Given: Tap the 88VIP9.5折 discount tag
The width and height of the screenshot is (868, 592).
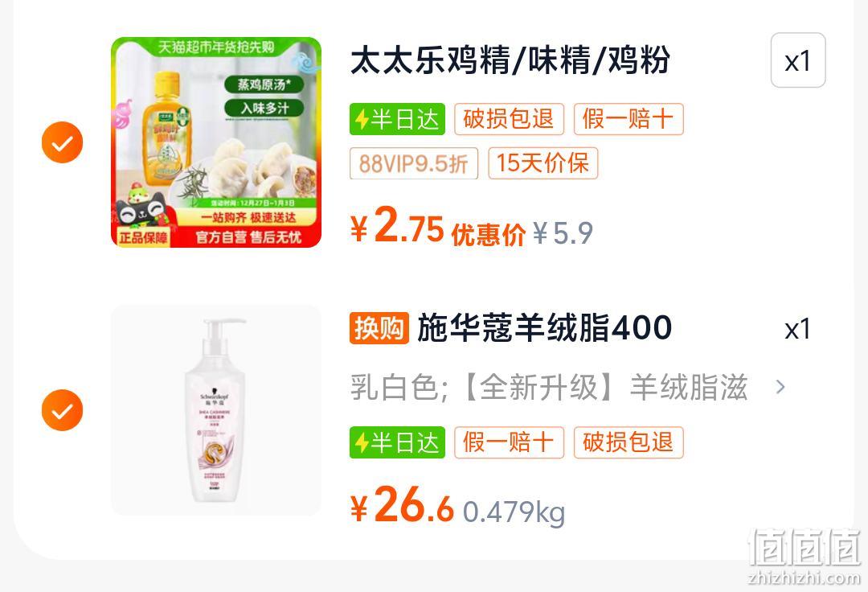Looking at the screenshot, I should pyautogui.click(x=414, y=163).
